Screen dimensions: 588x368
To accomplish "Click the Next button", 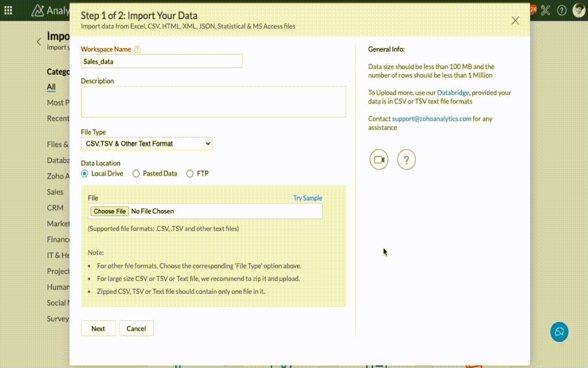I will (98, 328).
